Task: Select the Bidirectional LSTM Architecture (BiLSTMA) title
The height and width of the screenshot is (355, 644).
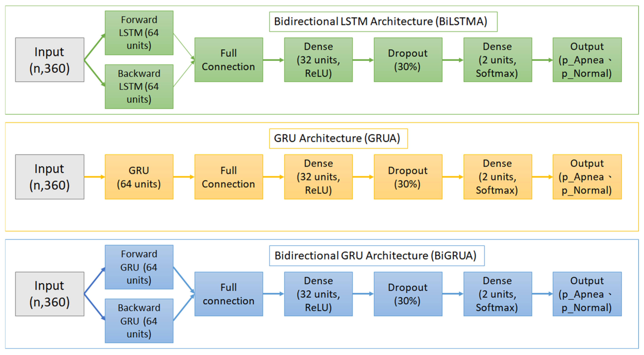Action: pos(383,21)
